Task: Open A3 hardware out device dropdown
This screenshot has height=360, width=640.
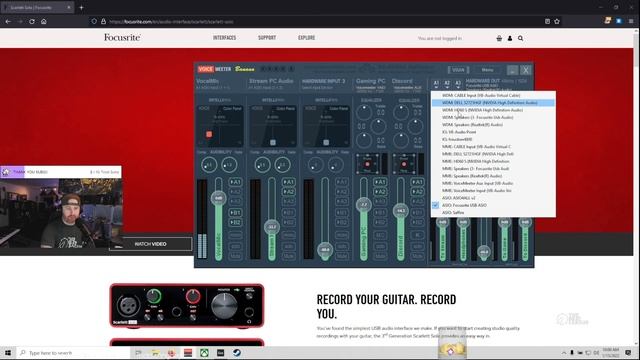Action: 458,84
